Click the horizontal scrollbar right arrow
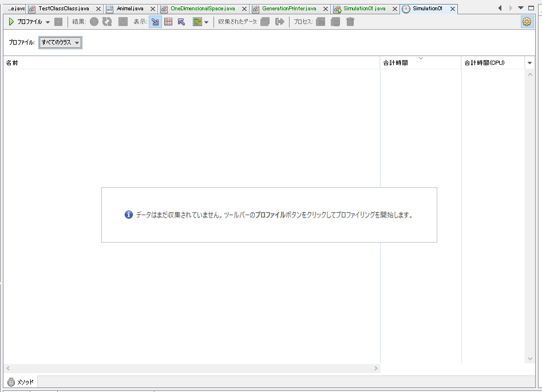Screen dimensions: 542x392 pyautogui.click(x=375, y=369)
